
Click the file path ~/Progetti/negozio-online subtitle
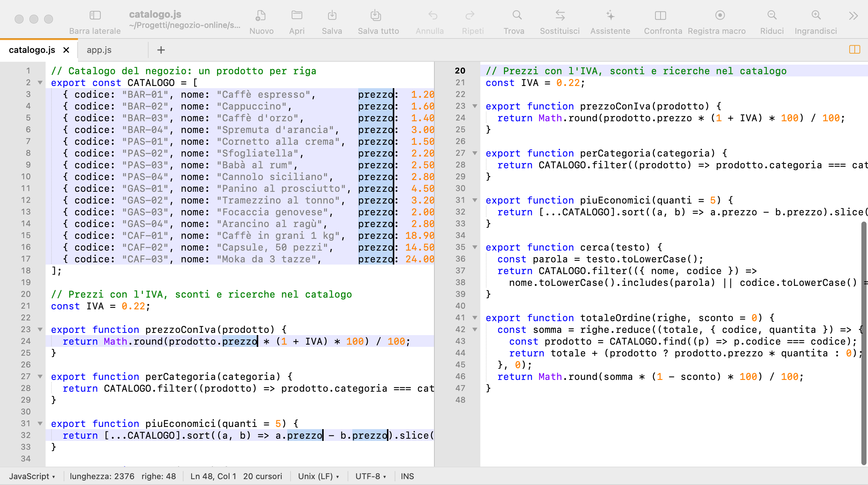tap(185, 25)
